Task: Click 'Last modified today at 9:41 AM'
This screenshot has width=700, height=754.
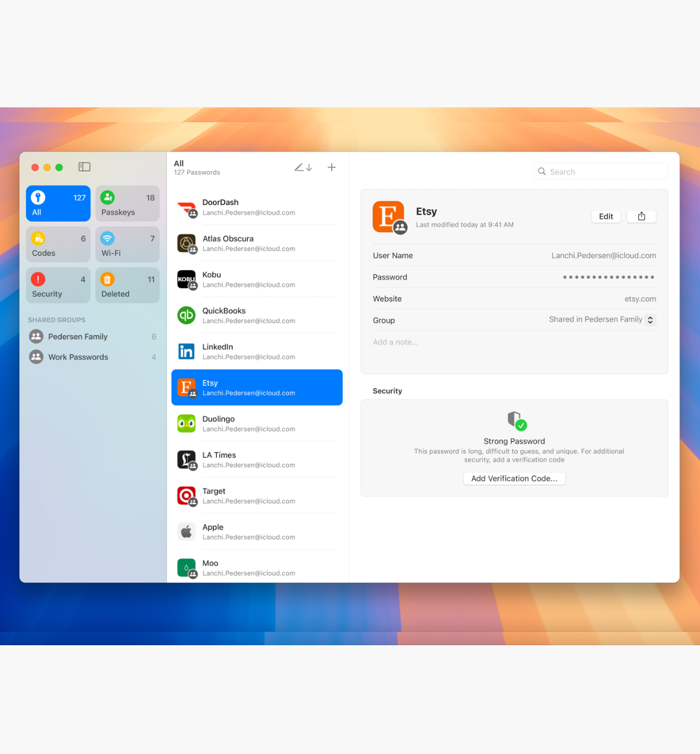Action: click(x=465, y=225)
